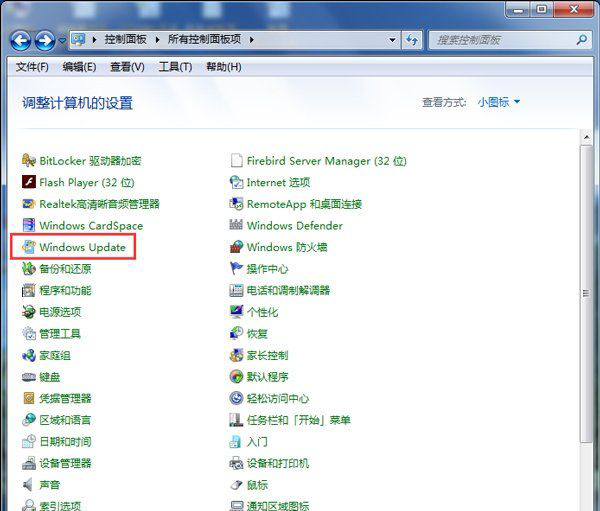Click the 声音 speaker icon
This screenshot has height=511, width=600.
(x=29, y=485)
